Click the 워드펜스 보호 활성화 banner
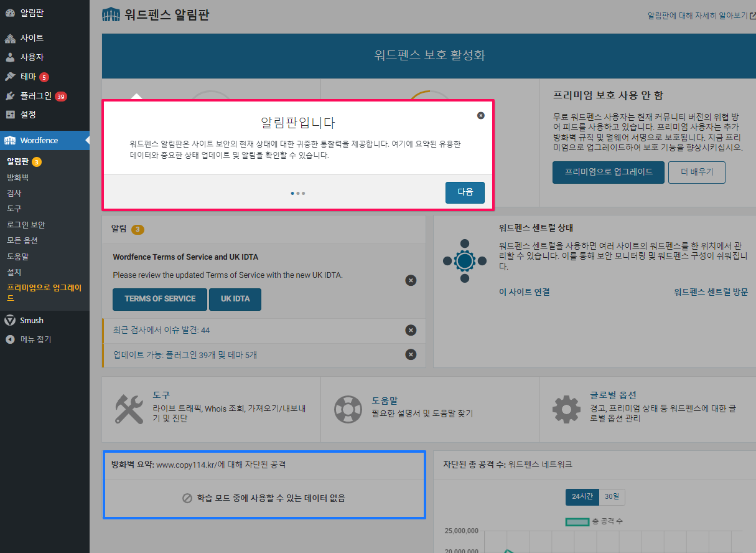Viewport: 756px width, 553px height. [x=429, y=55]
